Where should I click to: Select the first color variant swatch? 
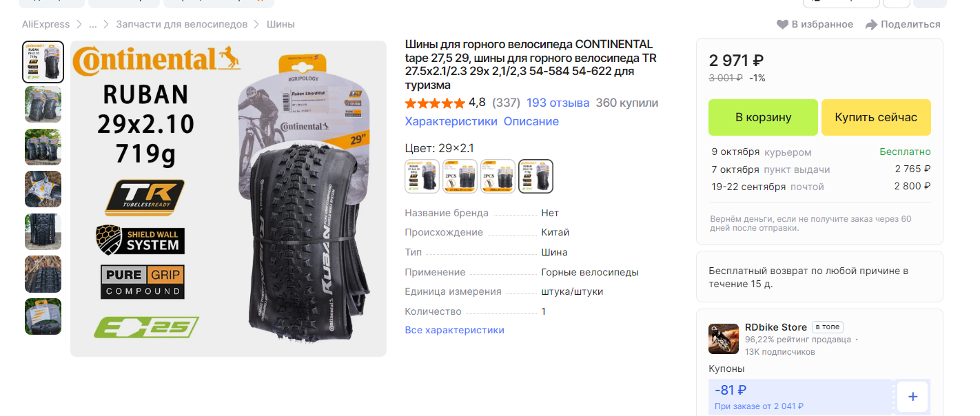[422, 176]
